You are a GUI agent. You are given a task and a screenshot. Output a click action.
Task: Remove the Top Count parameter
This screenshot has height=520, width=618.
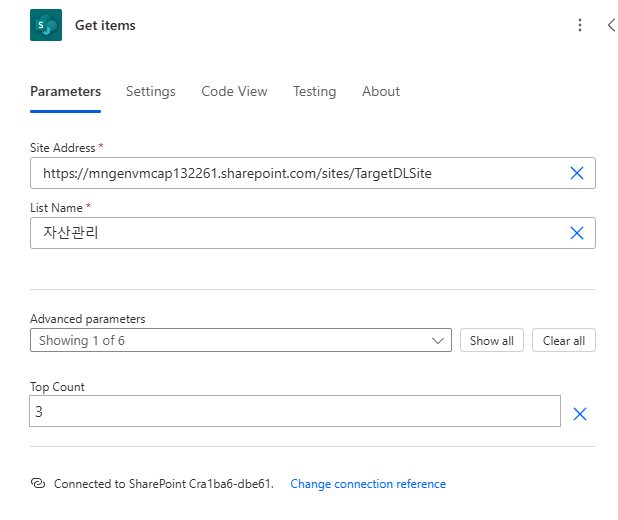click(x=579, y=413)
